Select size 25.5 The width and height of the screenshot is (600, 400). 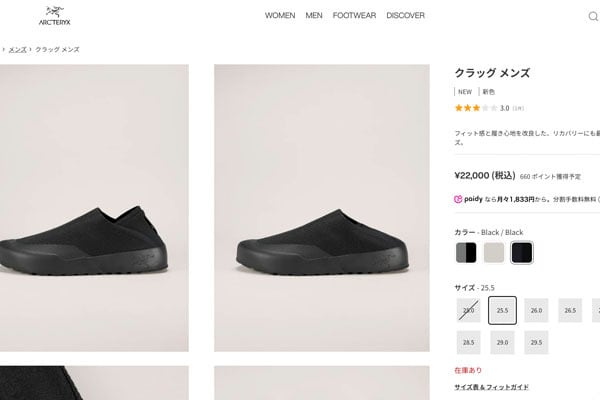click(x=502, y=311)
